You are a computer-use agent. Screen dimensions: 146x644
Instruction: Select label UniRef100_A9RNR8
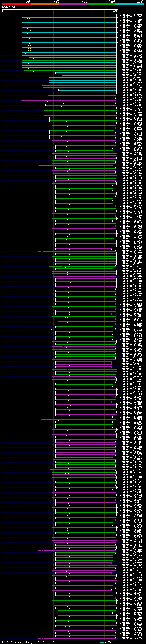coord(131,77)
